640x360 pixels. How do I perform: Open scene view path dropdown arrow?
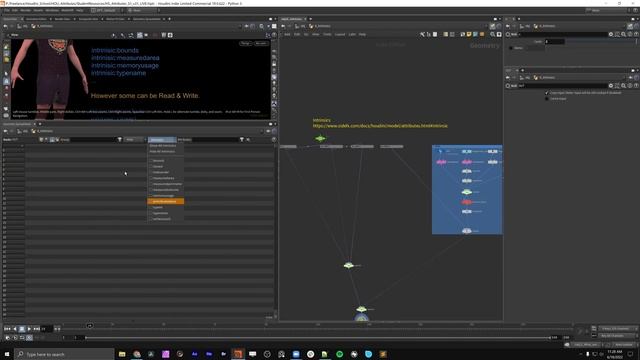(240, 26)
